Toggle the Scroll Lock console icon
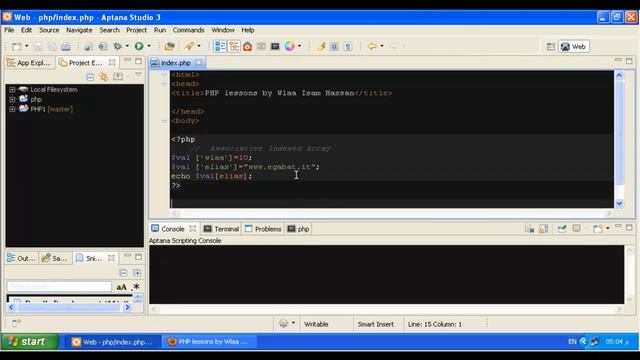Screen dimensions: 640x360 coord(543,229)
